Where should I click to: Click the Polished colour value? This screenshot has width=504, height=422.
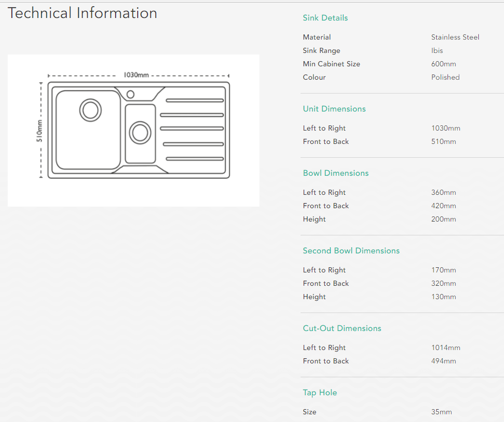445,78
